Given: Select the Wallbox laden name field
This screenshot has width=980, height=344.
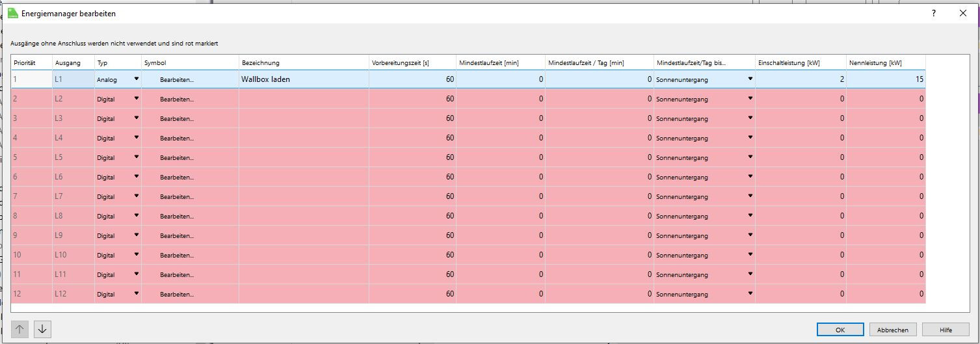Looking at the screenshot, I should (303, 79).
